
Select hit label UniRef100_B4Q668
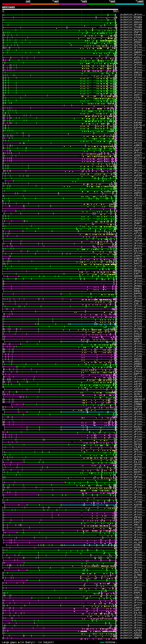coord(131,63)
